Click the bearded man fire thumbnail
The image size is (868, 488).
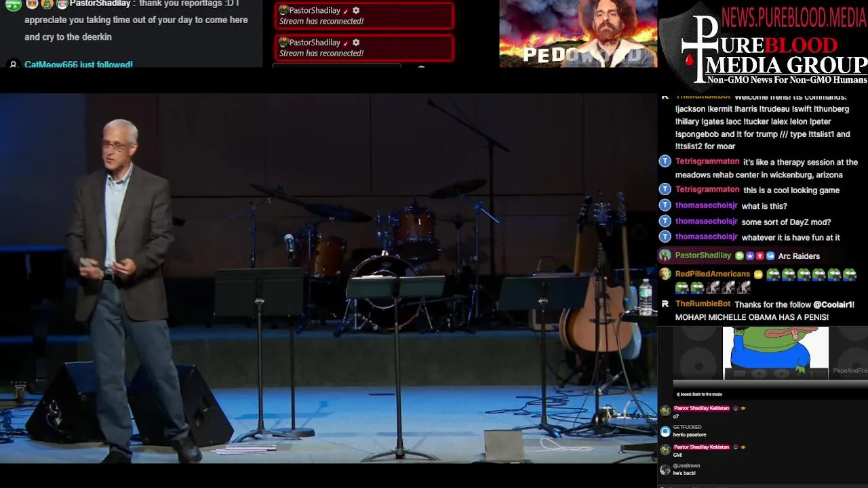tap(578, 33)
